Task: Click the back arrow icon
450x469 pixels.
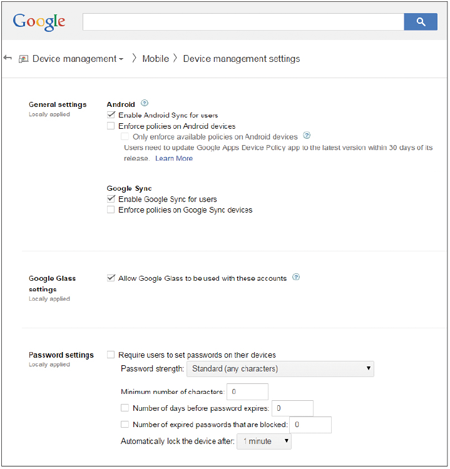Action: point(8,58)
